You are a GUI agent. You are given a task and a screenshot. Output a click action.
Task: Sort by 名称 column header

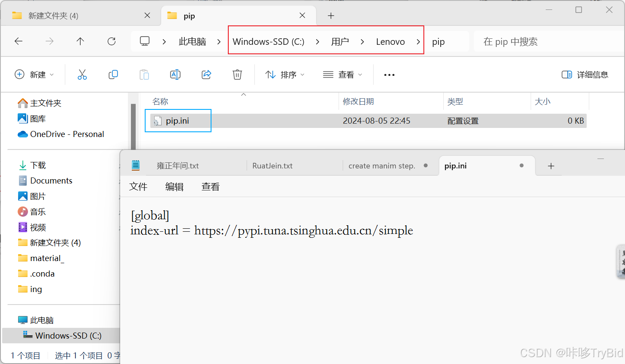coord(160,102)
